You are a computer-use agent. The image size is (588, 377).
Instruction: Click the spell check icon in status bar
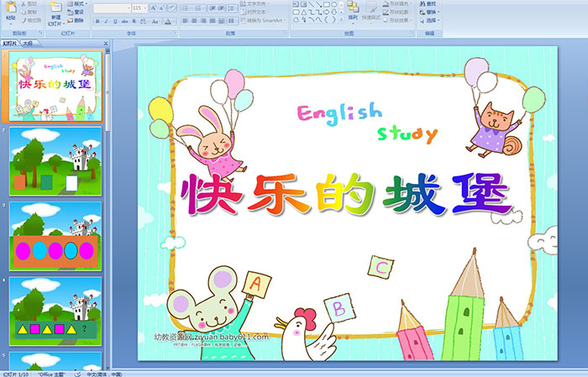tap(77, 374)
